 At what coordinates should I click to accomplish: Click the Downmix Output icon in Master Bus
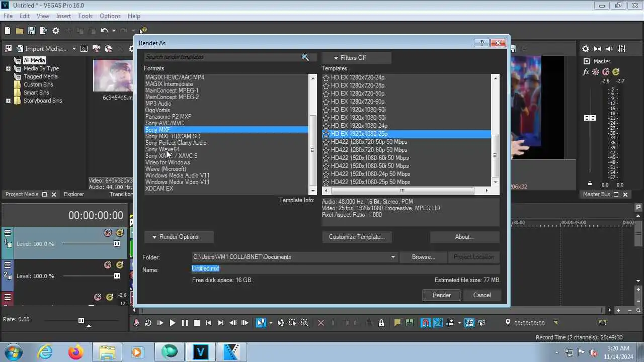click(598, 49)
